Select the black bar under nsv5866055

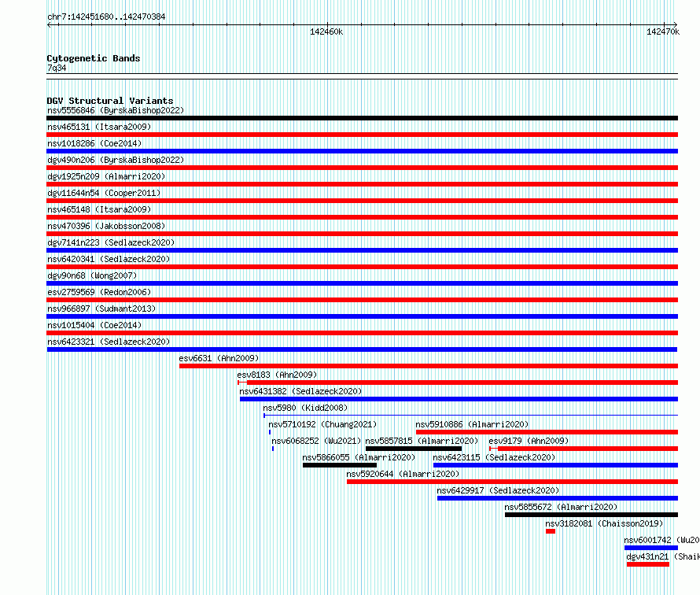click(x=340, y=465)
